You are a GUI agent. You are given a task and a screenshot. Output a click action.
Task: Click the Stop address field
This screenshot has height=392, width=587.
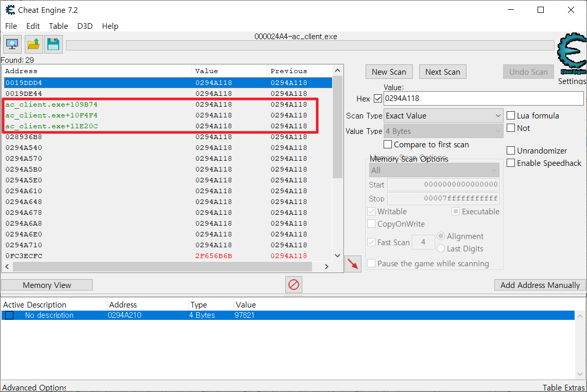(443, 198)
